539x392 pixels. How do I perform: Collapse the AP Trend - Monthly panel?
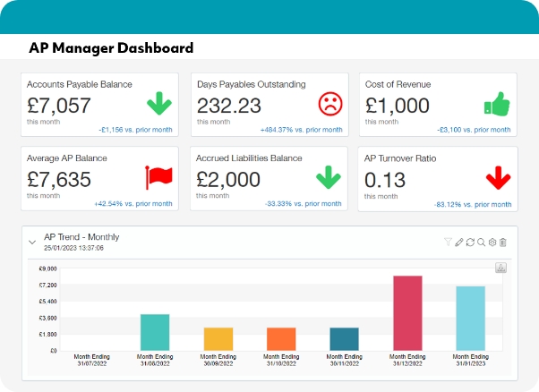tap(32, 242)
